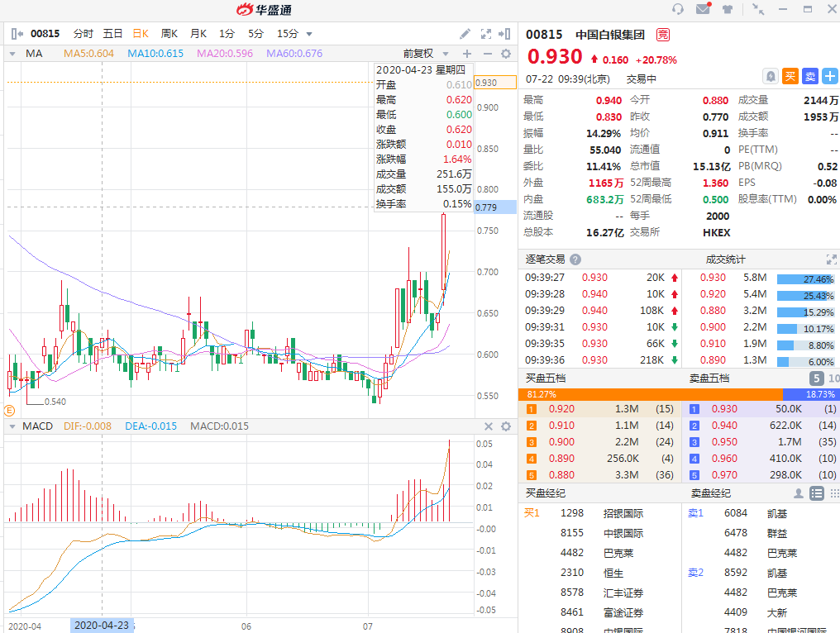Switch to 1分 minute chart

(x=227, y=34)
